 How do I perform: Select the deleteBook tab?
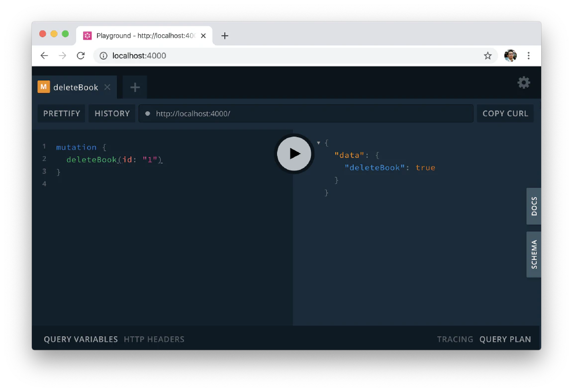coord(76,87)
